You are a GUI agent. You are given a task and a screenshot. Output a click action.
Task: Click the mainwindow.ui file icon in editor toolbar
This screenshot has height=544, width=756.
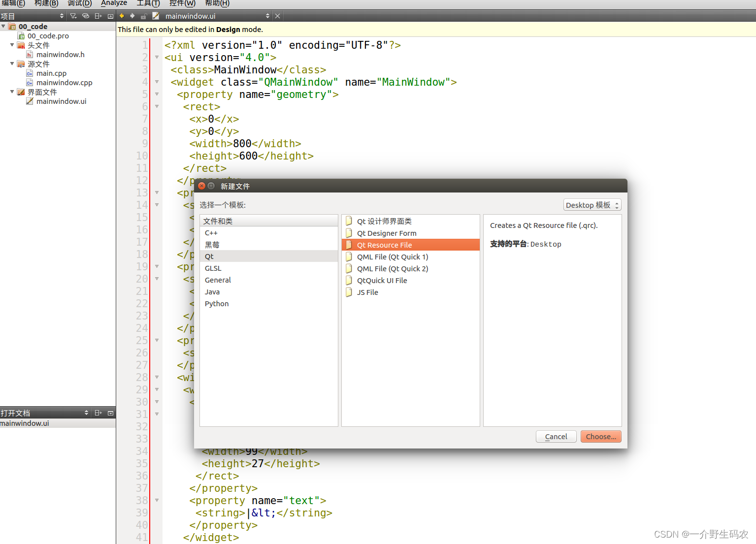pyautogui.click(x=156, y=16)
